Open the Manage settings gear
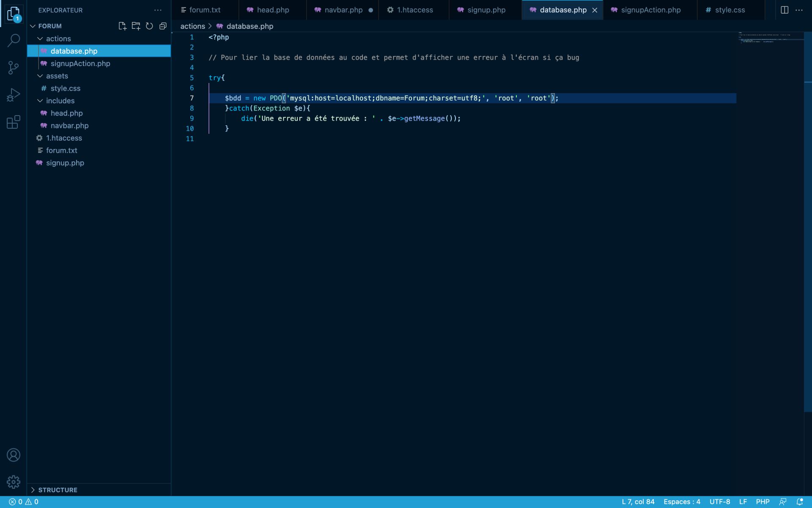This screenshot has width=812, height=508. pyautogui.click(x=14, y=482)
